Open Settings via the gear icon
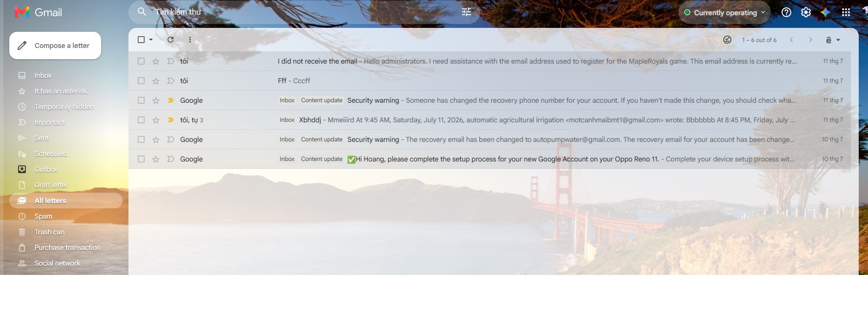Screen dimensions: 868x317 806,12
